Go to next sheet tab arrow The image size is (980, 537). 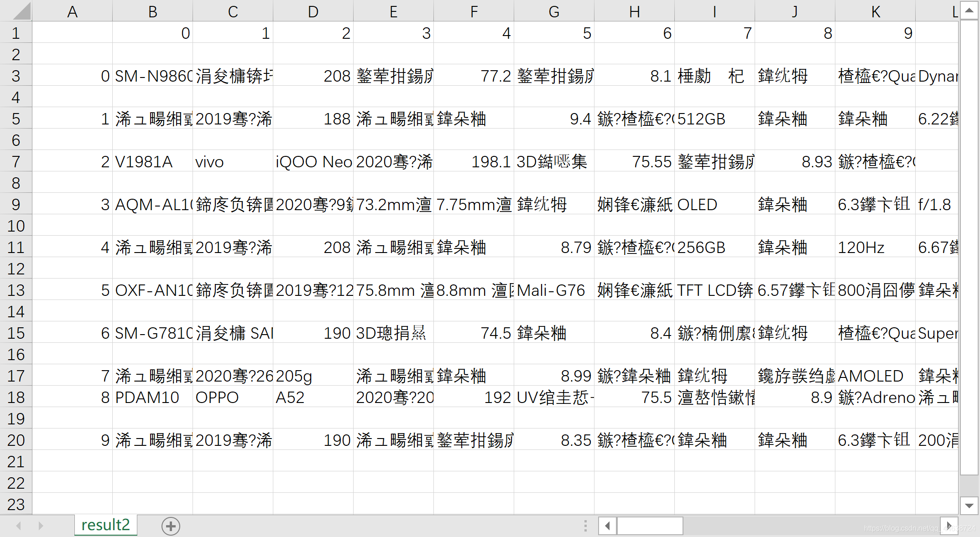click(x=41, y=526)
